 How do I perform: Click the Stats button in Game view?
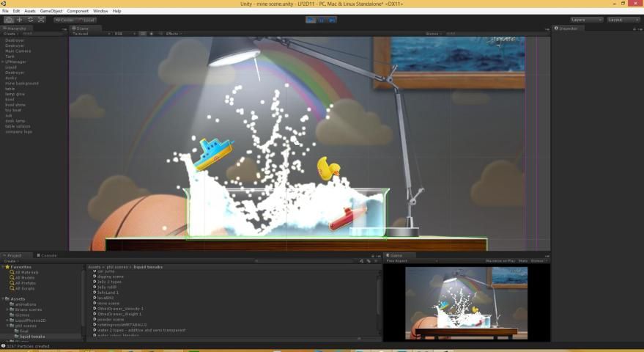523,261
